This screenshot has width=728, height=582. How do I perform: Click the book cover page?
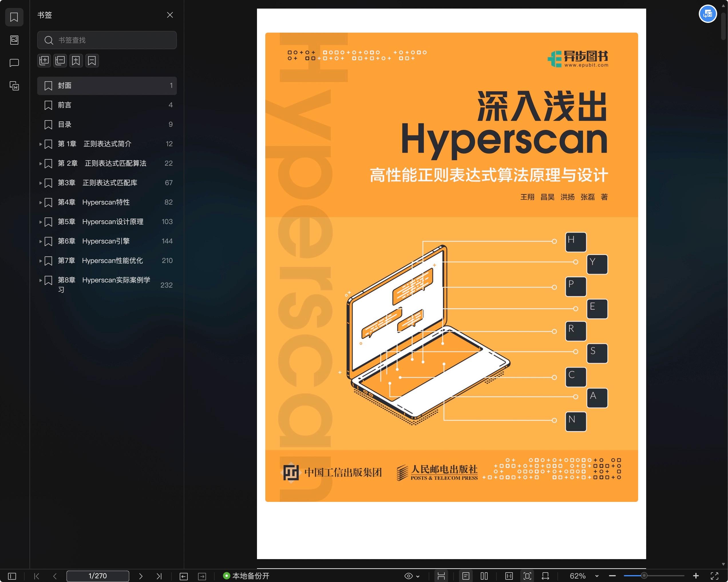(452, 284)
